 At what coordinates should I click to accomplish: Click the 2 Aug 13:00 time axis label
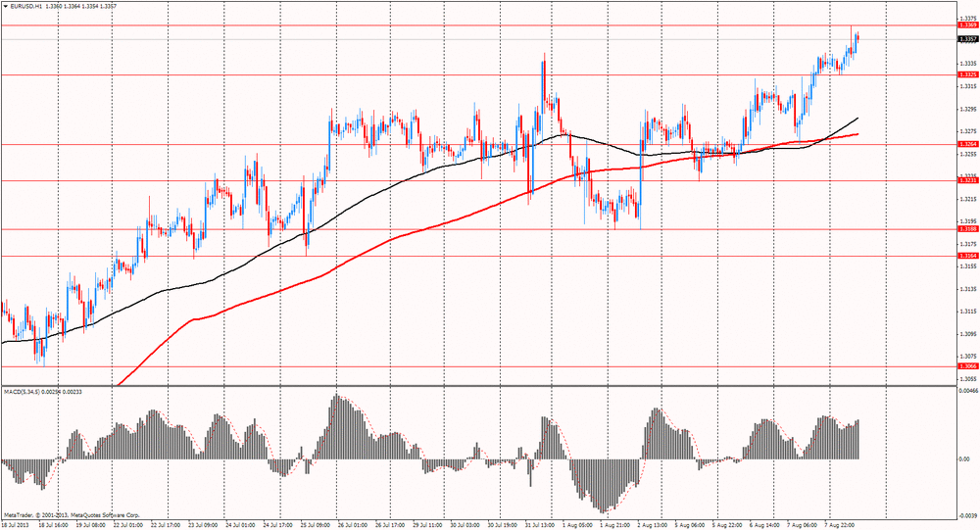pyautogui.click(x=653, y=525)
